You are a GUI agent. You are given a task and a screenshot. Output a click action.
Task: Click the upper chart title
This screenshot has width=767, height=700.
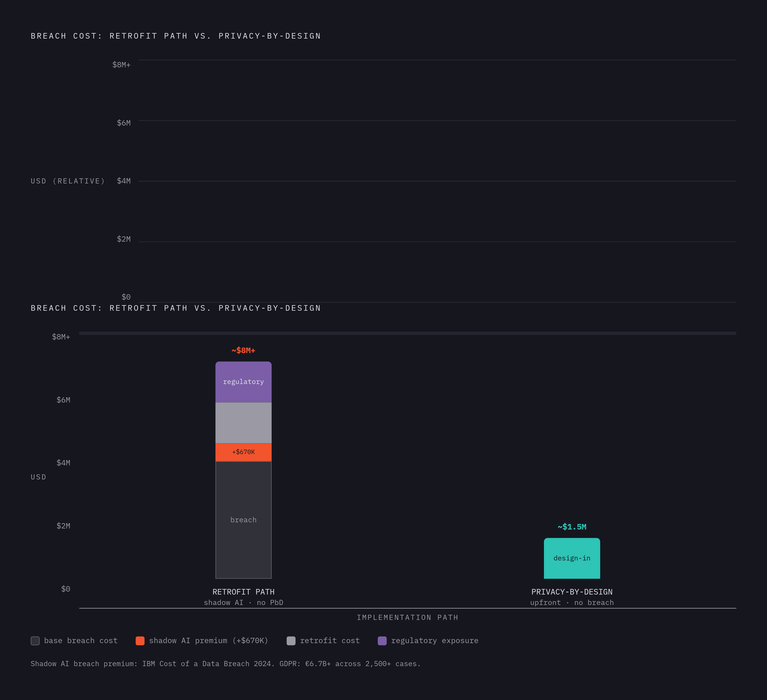click(x=176, y=36)
